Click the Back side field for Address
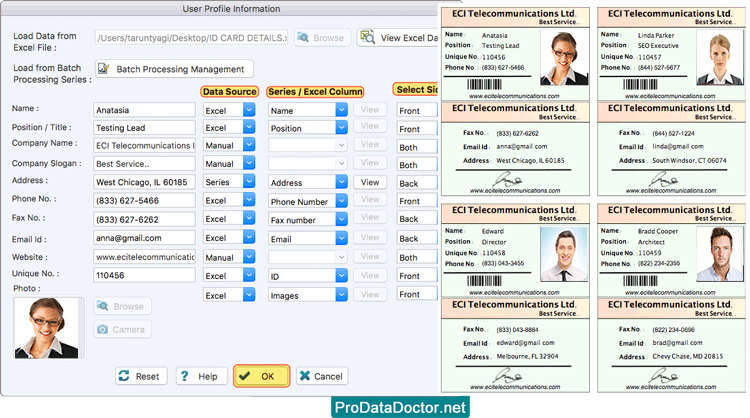 [x=417, y=183]
